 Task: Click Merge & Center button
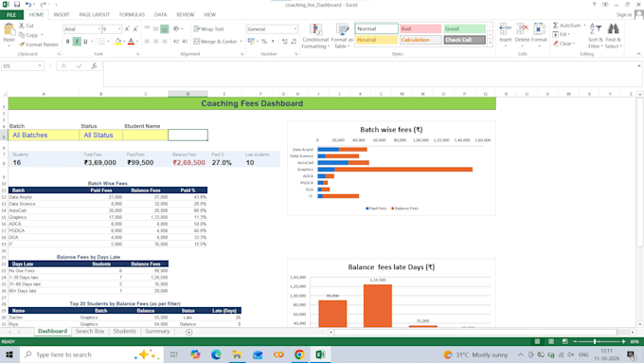215,42
